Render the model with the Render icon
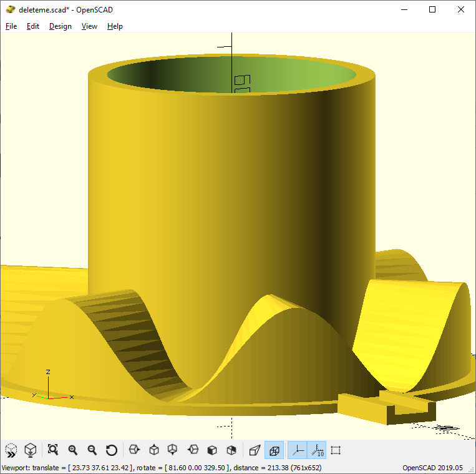The width and height of the screenshot is (476, 474). [29, 450]
